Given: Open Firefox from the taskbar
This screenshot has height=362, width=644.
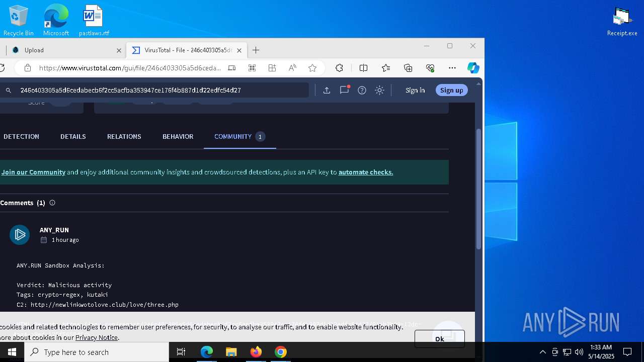Looking at the screenshot, I should click(x=256, y=352).
